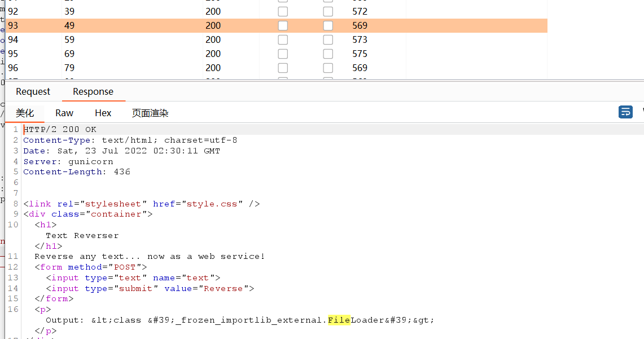Tick the left checkbox in row 94
This screenshot has height=339, width=644.
283,39
